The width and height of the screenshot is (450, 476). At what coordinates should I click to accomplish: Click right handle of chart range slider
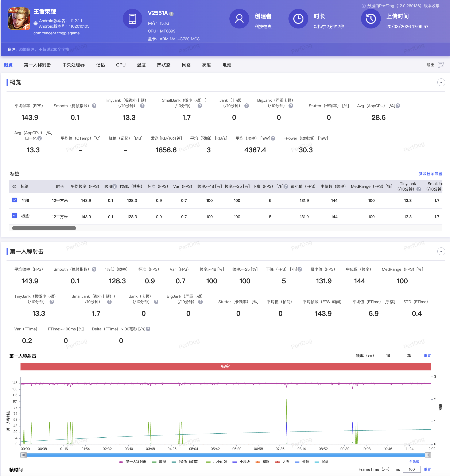click(x=428, y=455)
